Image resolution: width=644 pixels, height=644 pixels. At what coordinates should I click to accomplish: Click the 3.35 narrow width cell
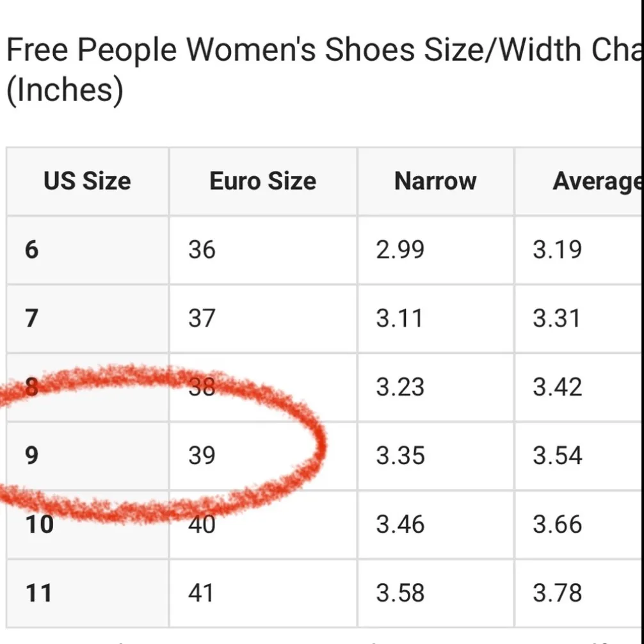[x=400, y=456]
